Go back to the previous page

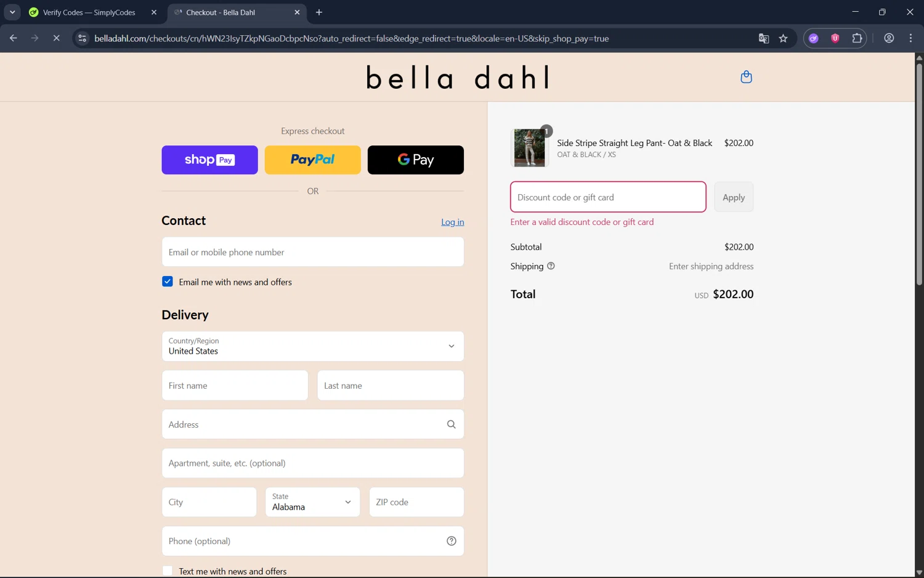pos(13,38)
